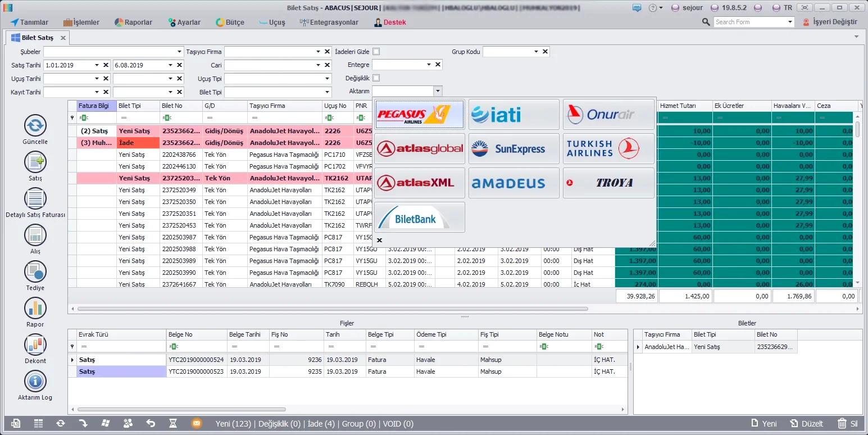Open the Uçuş menu
This screenshot has width=868, height=435.
[x=272, y=22]
